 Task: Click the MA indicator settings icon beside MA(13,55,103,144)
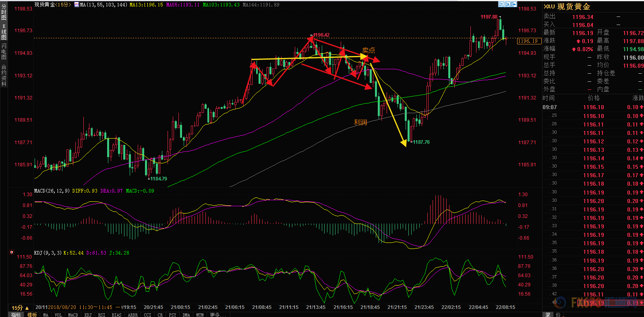click(x=77, y=4)
